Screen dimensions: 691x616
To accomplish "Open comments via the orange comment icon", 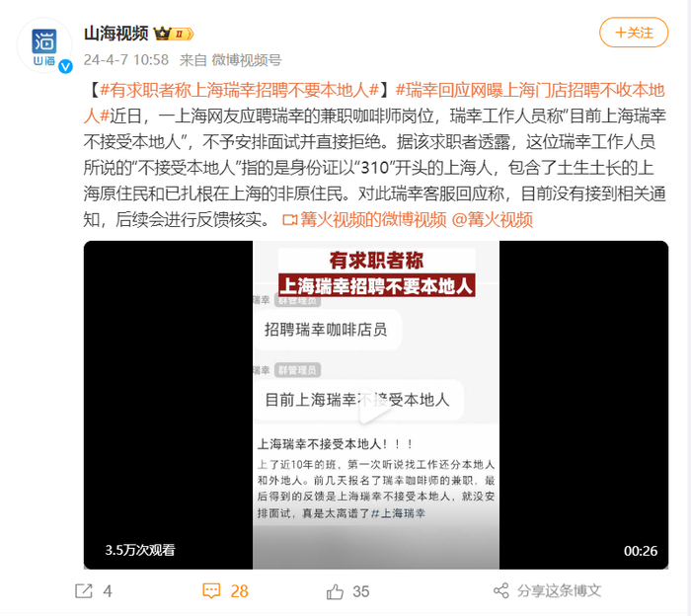I will [211, 591].
